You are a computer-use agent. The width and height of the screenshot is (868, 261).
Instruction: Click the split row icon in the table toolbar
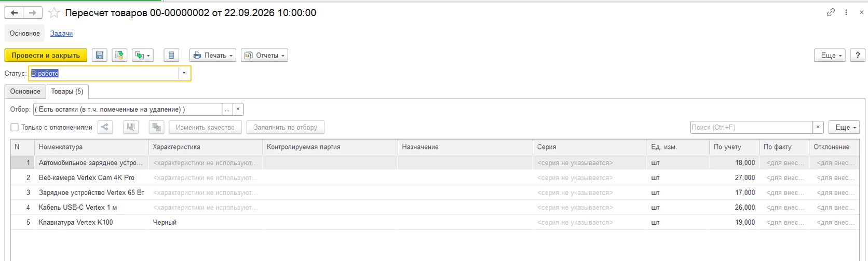pyautogui.click(x=105, y=127)
